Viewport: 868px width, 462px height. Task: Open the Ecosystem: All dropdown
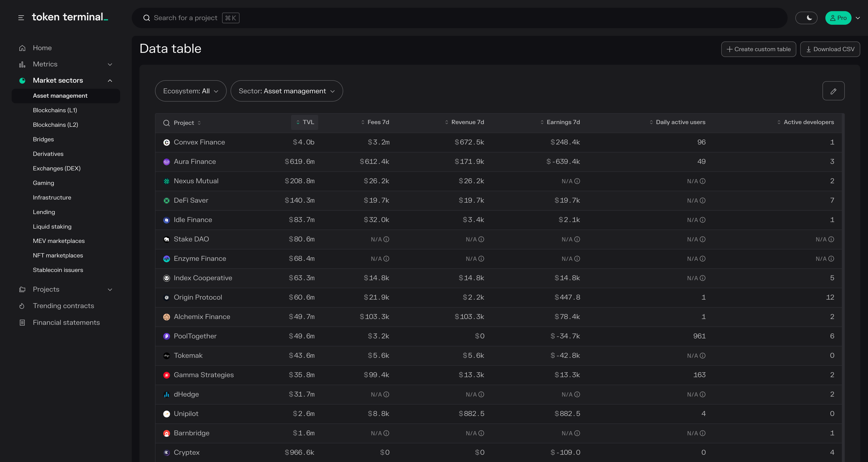click(x=190, y=91)
